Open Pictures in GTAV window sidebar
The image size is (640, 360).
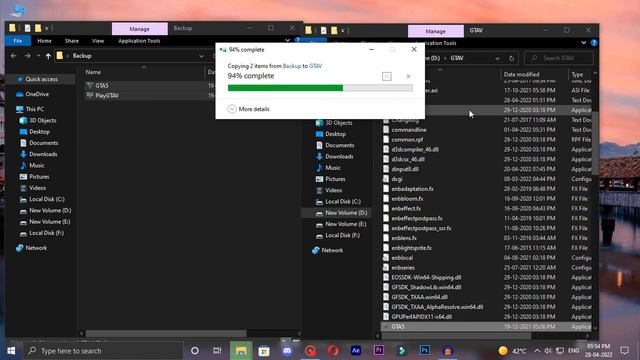click(335, 179)
